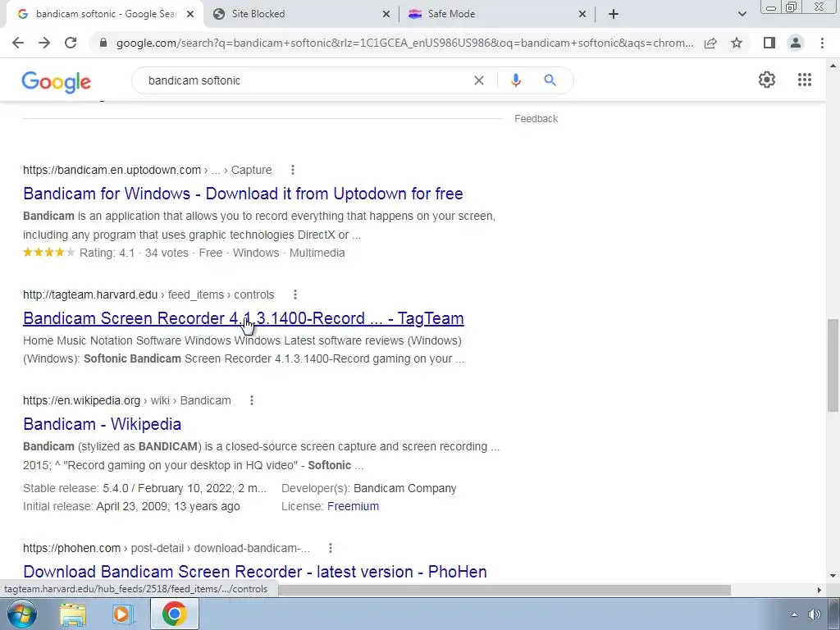The height and width of the screenshot is (630, 840).
Task: Click the horizontal scrollbar right arrow
Action: (819, 590)
